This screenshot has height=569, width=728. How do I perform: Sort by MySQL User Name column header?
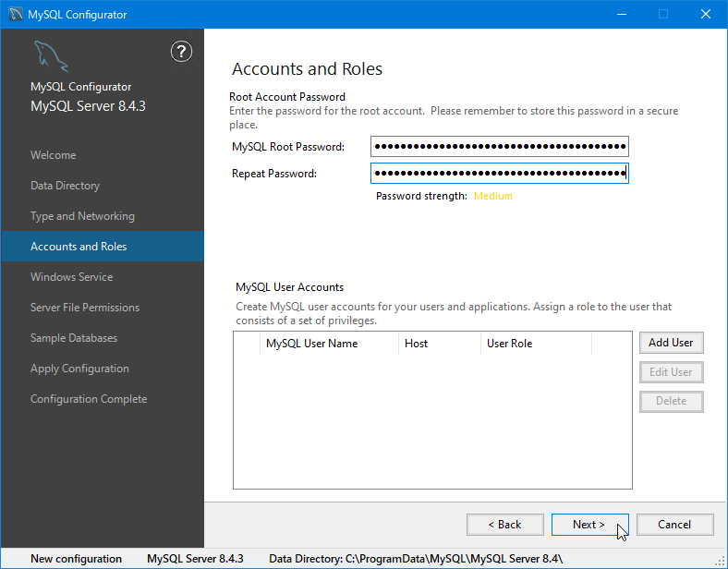click(329, 344)
